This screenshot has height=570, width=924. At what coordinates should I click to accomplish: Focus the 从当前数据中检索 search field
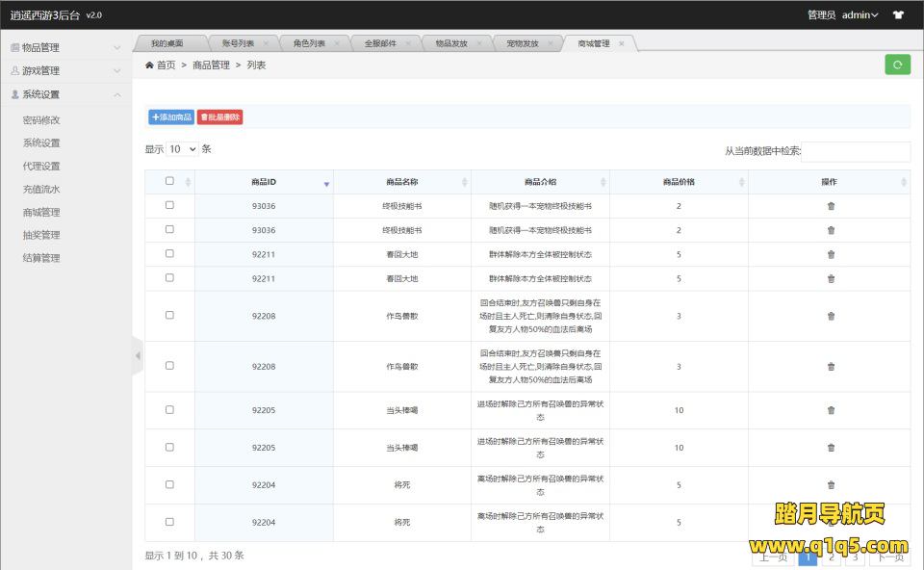tap(855, 151)
